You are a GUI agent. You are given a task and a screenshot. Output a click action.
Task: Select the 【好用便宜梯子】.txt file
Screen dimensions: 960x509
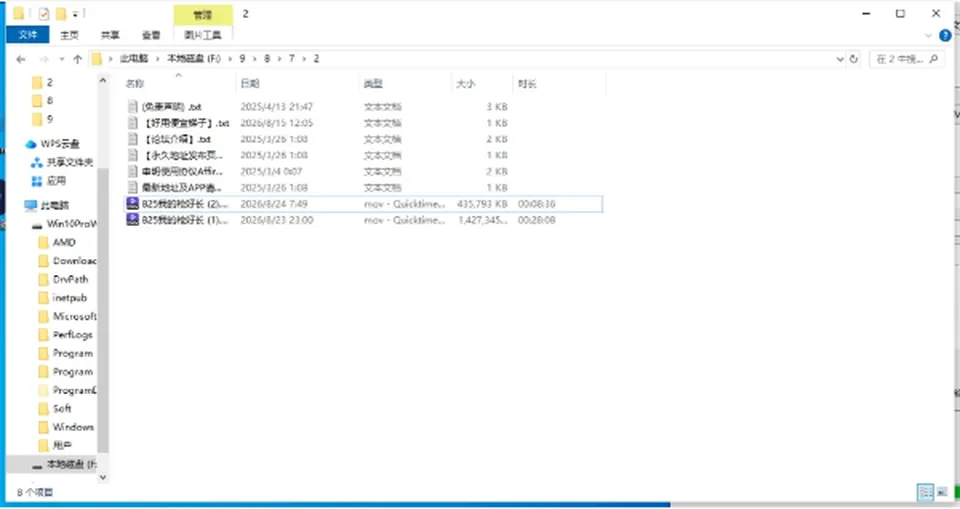(186, 123)
